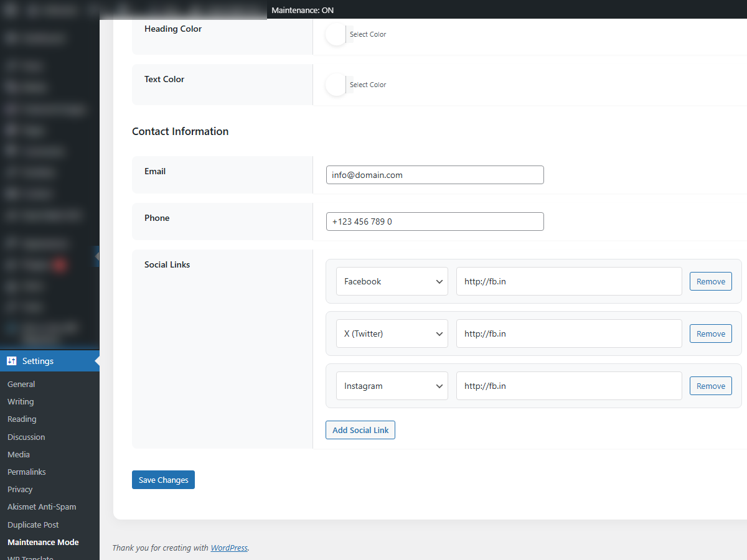Open Heading Color picker swatch
Screen dimensions: 747x560
[x=336, y=35]
